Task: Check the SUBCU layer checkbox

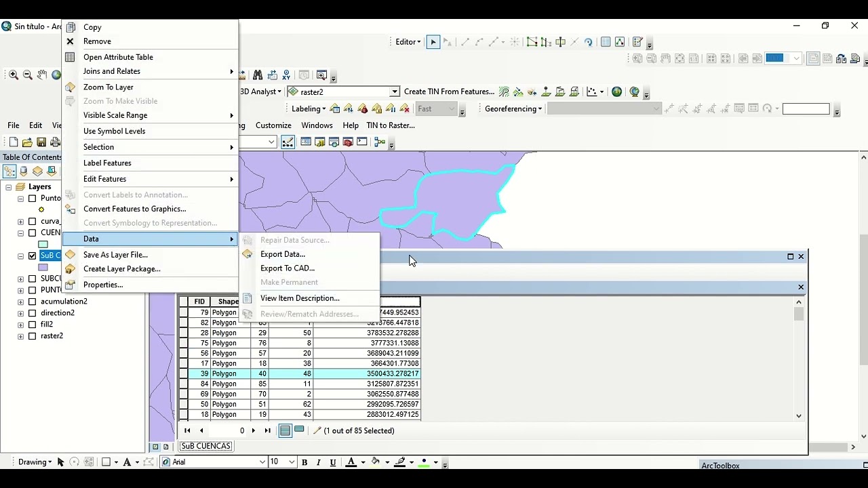Action: (x=32, y=279)
